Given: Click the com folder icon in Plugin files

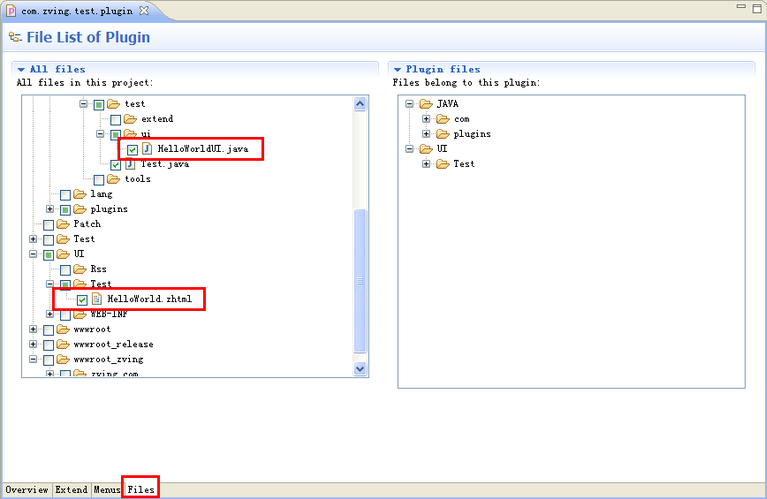Looking at the screenshot, I should point(442,119).
